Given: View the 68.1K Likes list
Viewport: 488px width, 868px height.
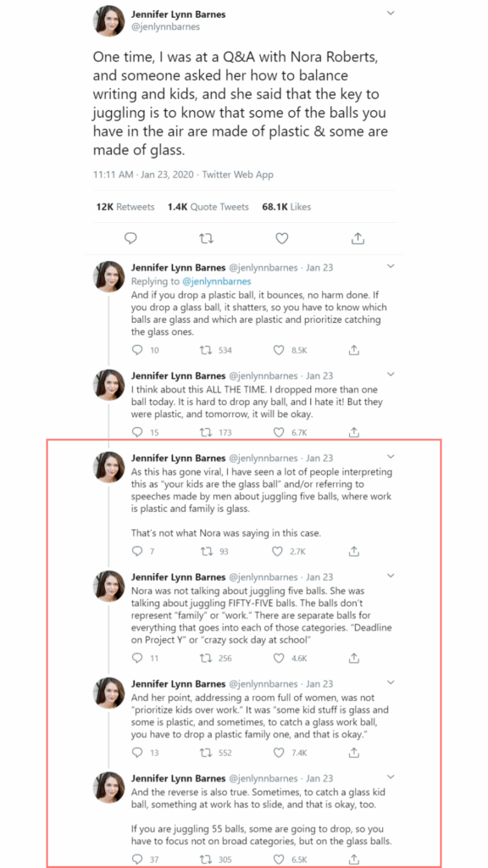Looking at the screenshot, I should click(286, 207).
